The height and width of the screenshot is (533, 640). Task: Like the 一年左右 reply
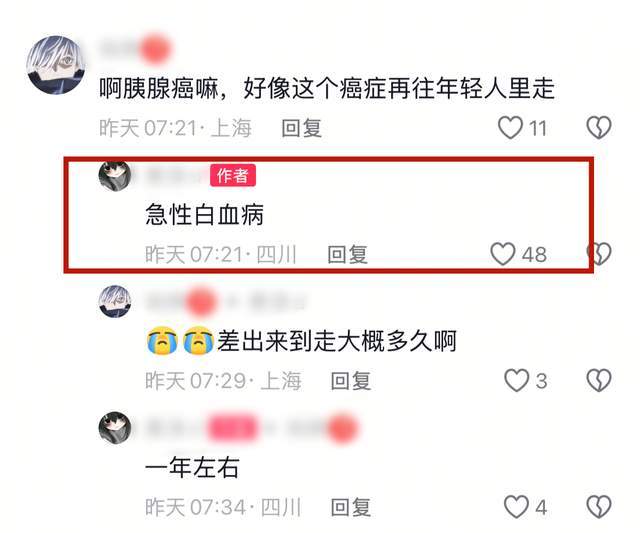[x=517, y=507]
